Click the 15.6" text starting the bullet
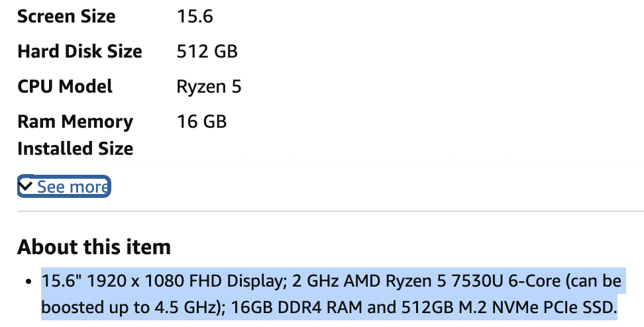 [x=60, y=282]
